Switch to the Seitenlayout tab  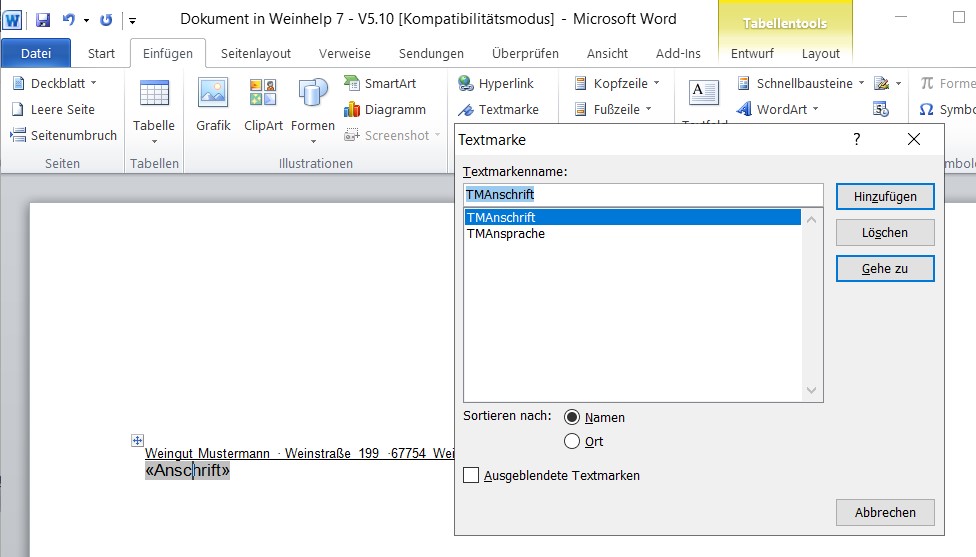[x=256, y=53]
